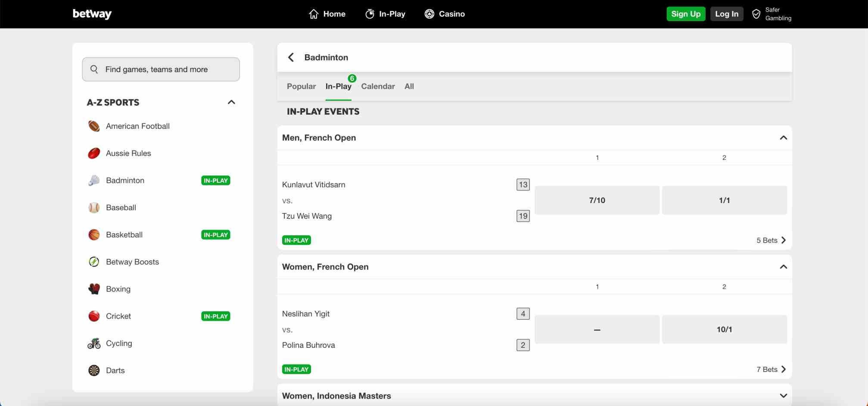Collapse the A-Z Sports list
Image resolution: width=868 pixels, height=406 pixels.
click(x=231, y=102)
